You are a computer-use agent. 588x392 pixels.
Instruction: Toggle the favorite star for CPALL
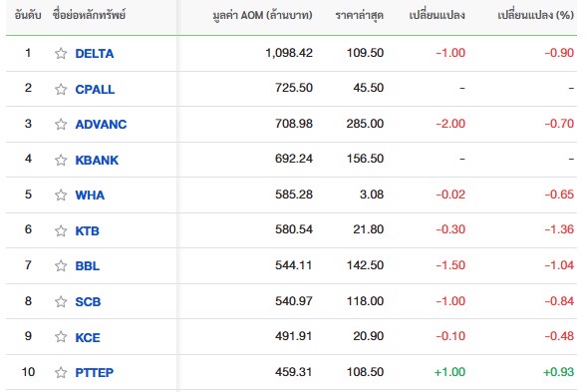point(61,90)
